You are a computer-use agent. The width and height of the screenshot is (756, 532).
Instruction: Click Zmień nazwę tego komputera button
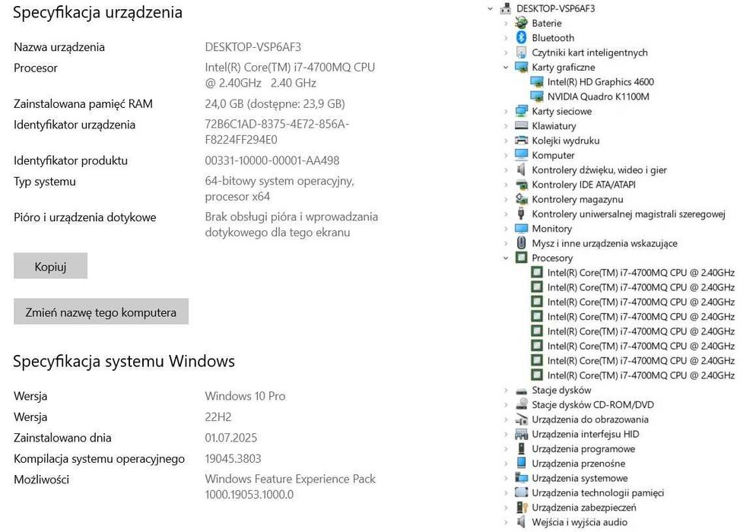point(100,312)
